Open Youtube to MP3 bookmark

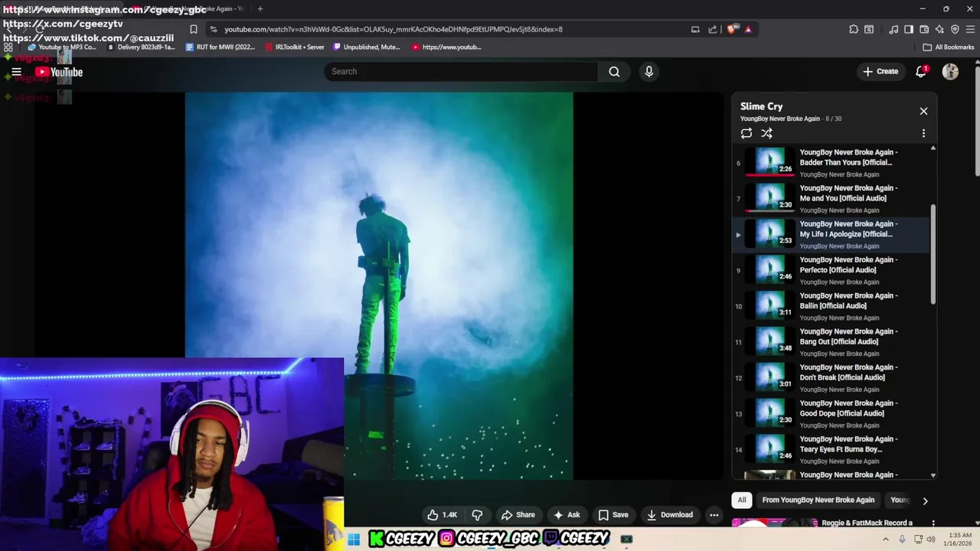[61, 47]
